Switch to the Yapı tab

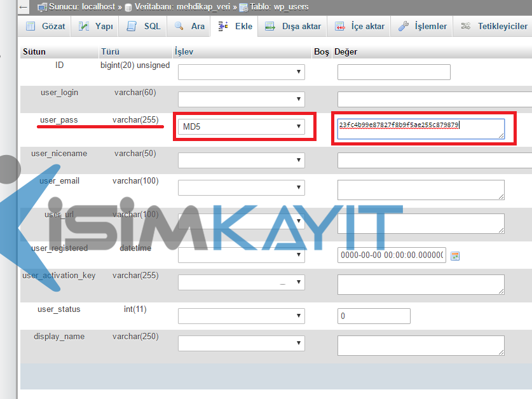95,26
